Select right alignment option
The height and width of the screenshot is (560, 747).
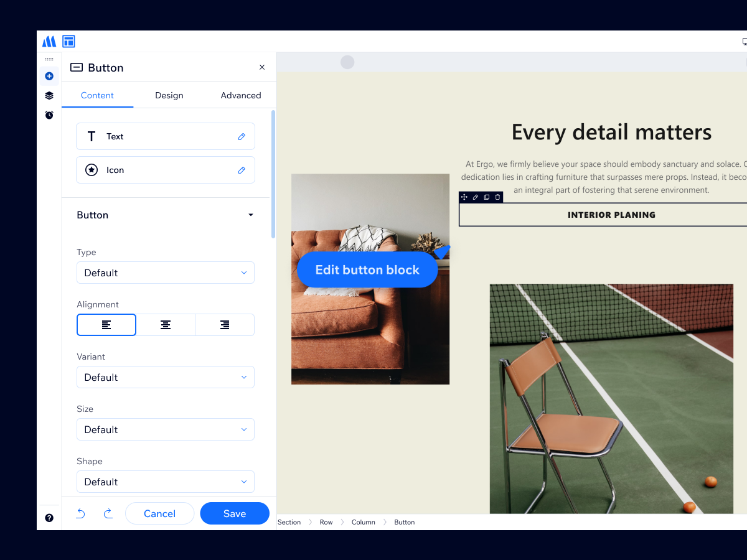pos(225,325)
